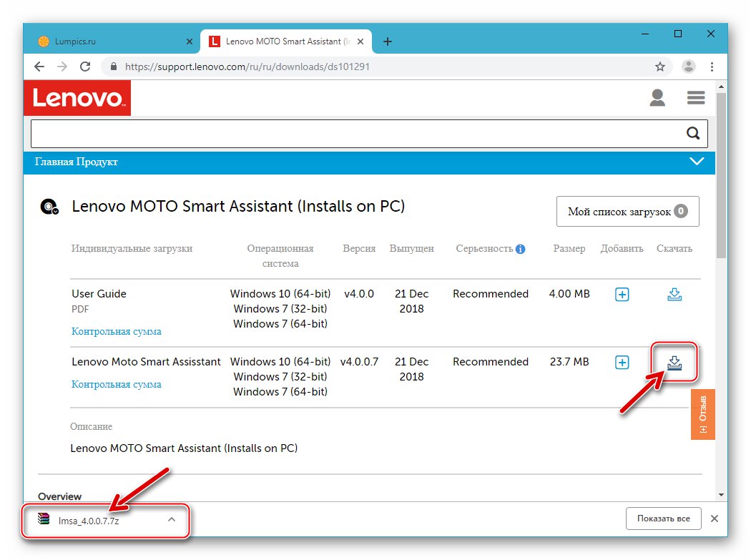Switch to the Lumpics.ru tab
Viewport: 751px width, 560px height.
(107, 41)
